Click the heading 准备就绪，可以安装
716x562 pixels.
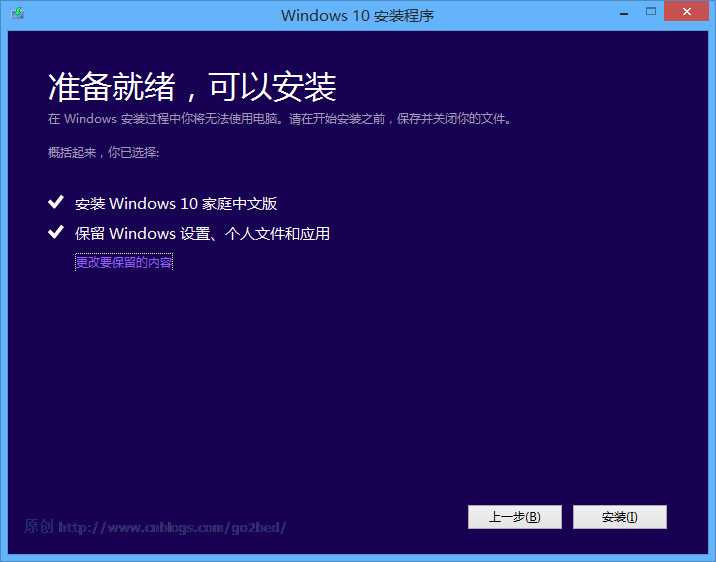[192, 87]
